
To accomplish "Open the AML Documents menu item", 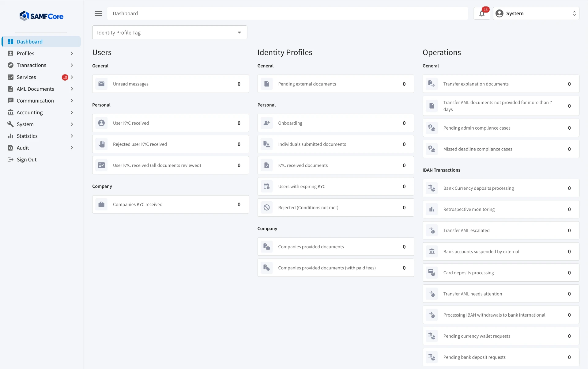I will [x=41, y=89].
